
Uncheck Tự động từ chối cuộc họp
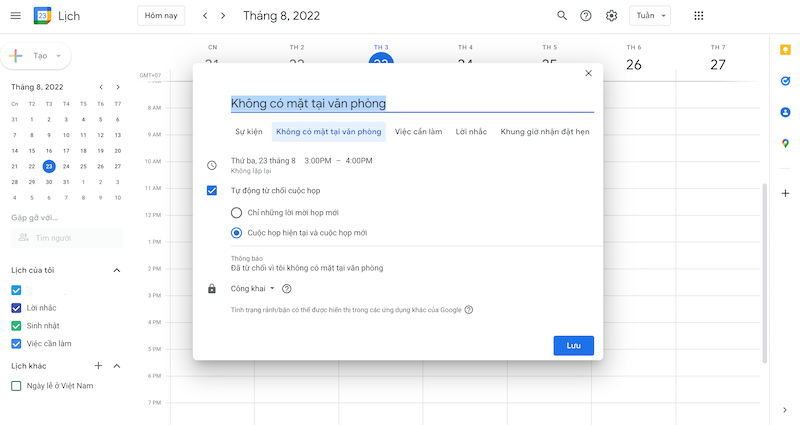(212, 190)
